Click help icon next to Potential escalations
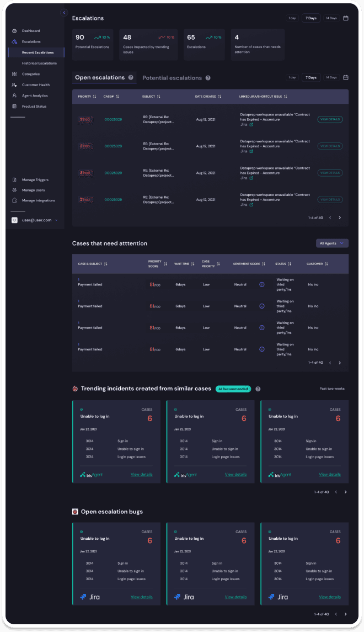Image resolution: width=364 pixels, height=632 pixels. [x=208, y=78]
